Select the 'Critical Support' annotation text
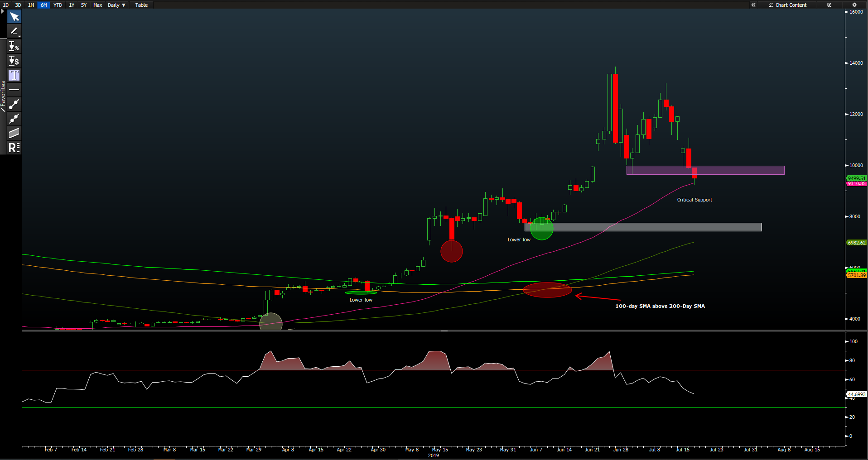 coord(694,200)
